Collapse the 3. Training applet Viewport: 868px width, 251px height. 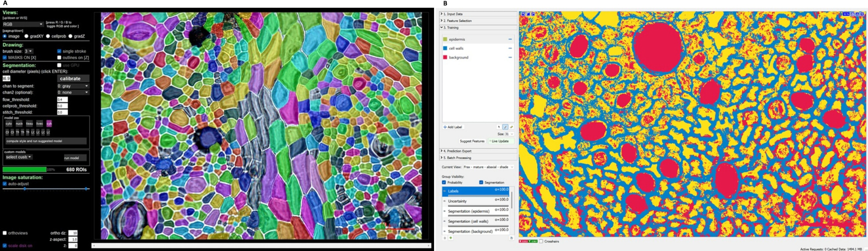(478, 27)
